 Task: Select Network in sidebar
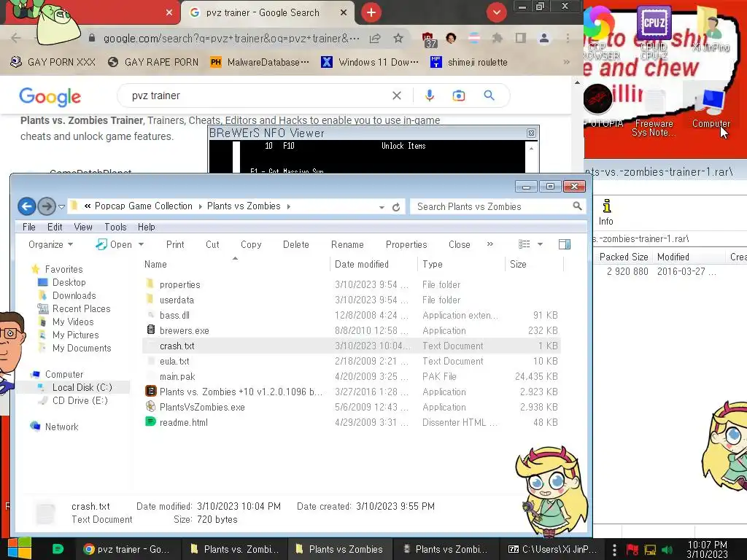(x=61, y=427)
